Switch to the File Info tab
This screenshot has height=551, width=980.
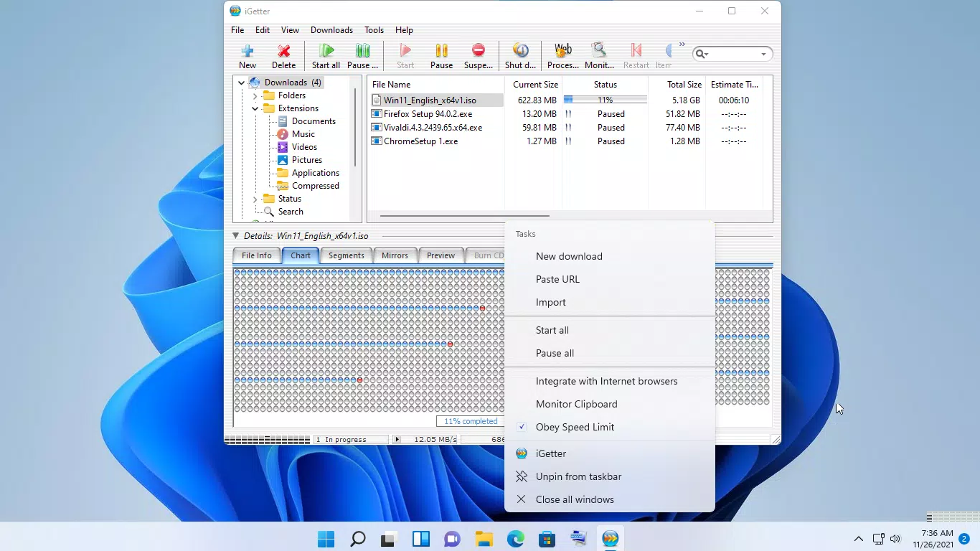point(256,255)
